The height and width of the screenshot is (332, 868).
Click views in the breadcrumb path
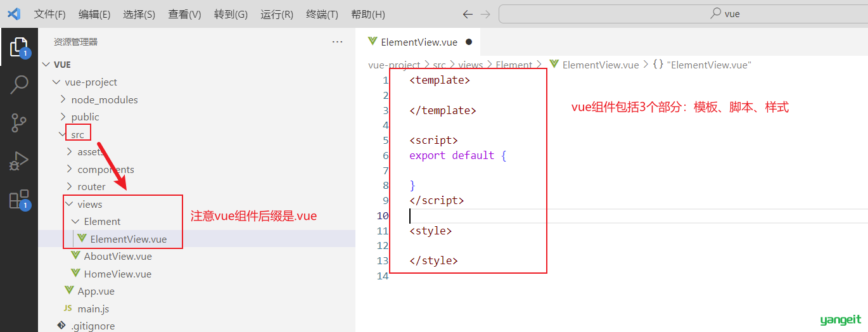click(470, 65)
